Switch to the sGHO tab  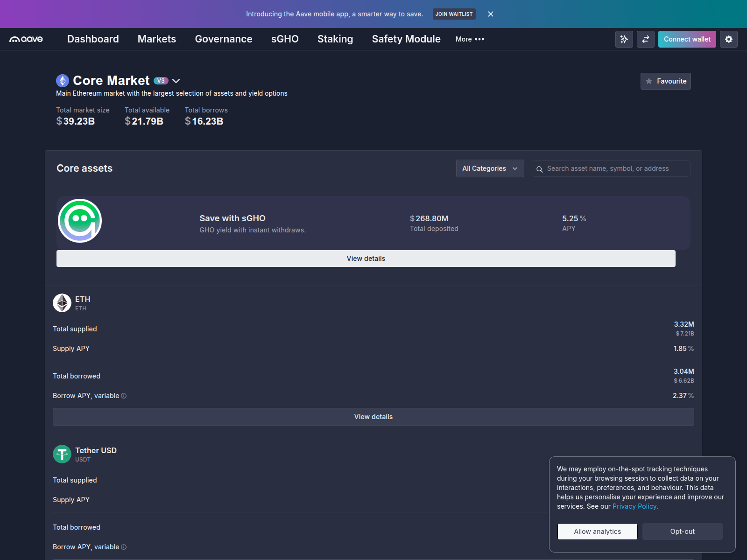(285, 39)
